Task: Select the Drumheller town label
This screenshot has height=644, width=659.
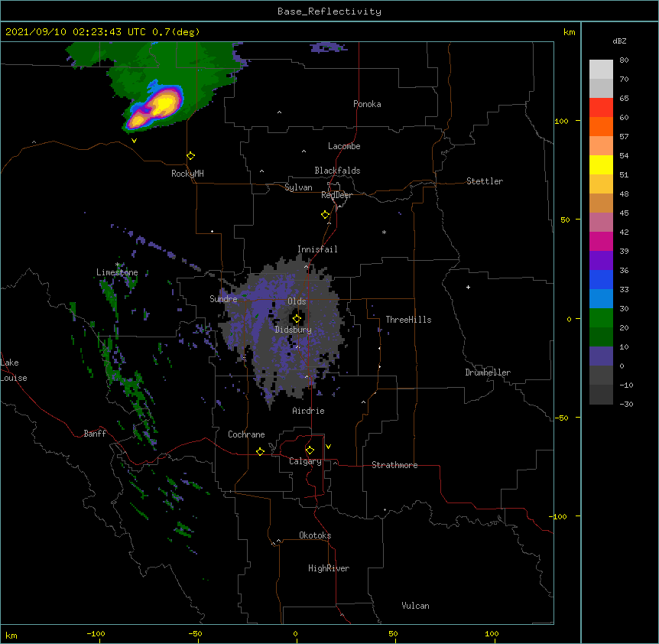Action: point(488,372)
